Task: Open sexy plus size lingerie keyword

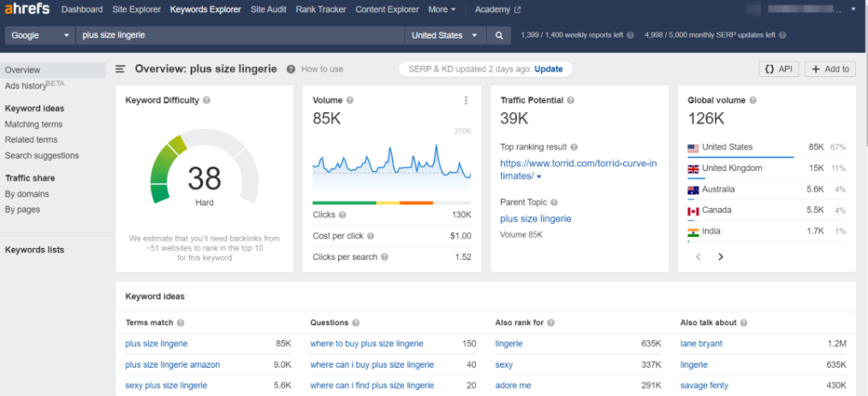Action: [x=166, y=386]
